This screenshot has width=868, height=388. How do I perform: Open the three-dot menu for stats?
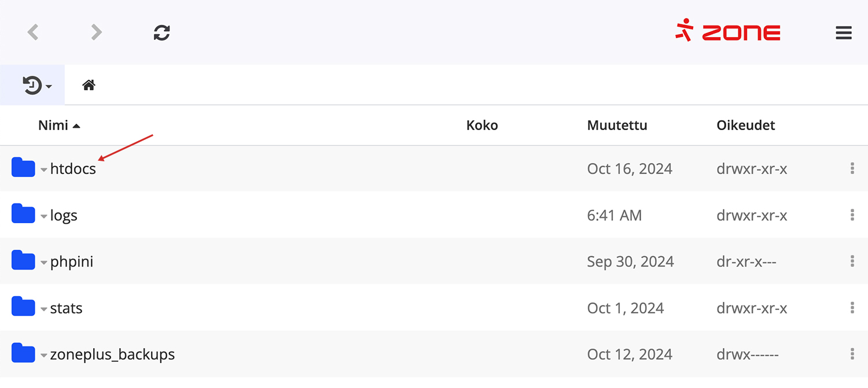pyautogui.click(x=852, y=308)
